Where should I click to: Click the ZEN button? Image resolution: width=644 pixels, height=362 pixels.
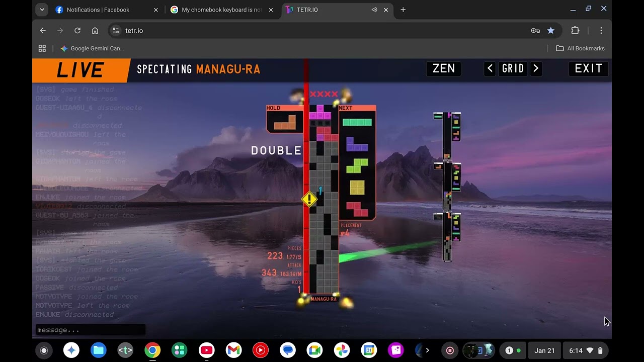(x=444, y=69)
